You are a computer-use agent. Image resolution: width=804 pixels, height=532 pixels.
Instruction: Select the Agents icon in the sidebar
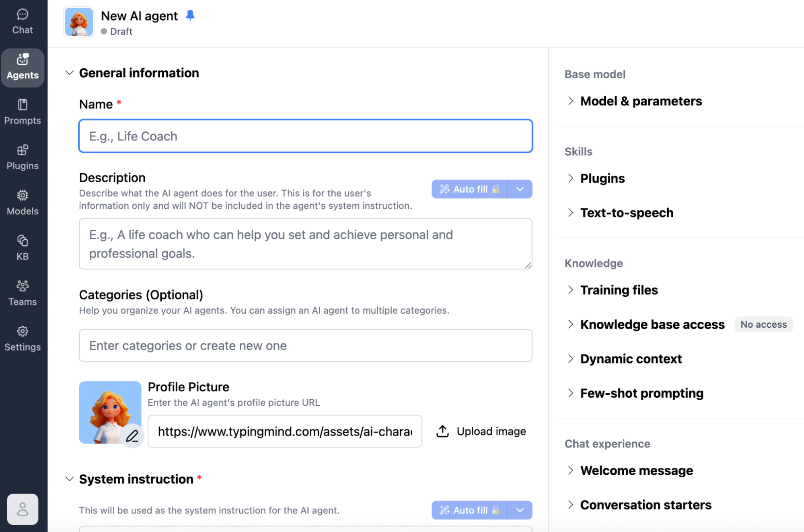pyautogui.click(x=22, y=68)
